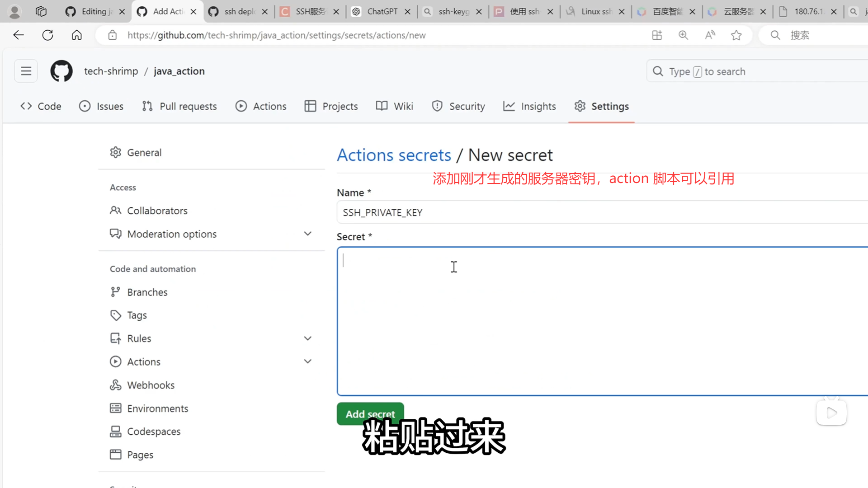The height and width of the screenshot is (488, 868).
Task: Expand the Actions sidebar section
Action: (307, 361)
